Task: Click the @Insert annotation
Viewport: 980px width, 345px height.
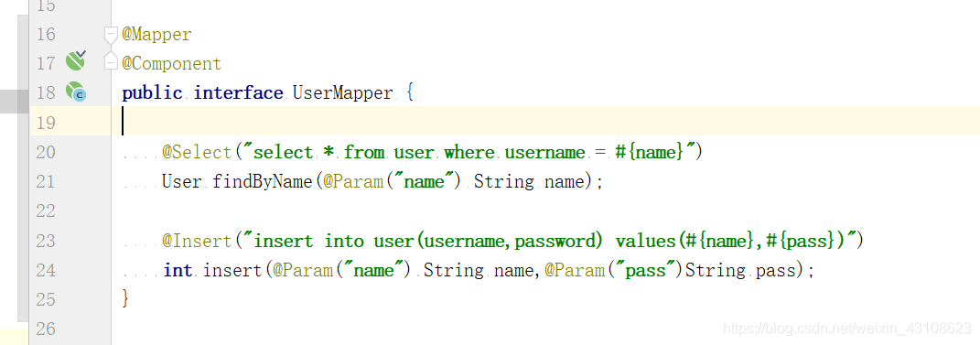Action: click(x=197, y=241)
